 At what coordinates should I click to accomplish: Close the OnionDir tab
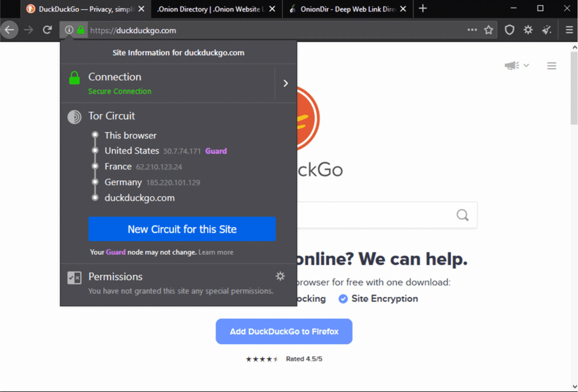click(x=403, y=9)
